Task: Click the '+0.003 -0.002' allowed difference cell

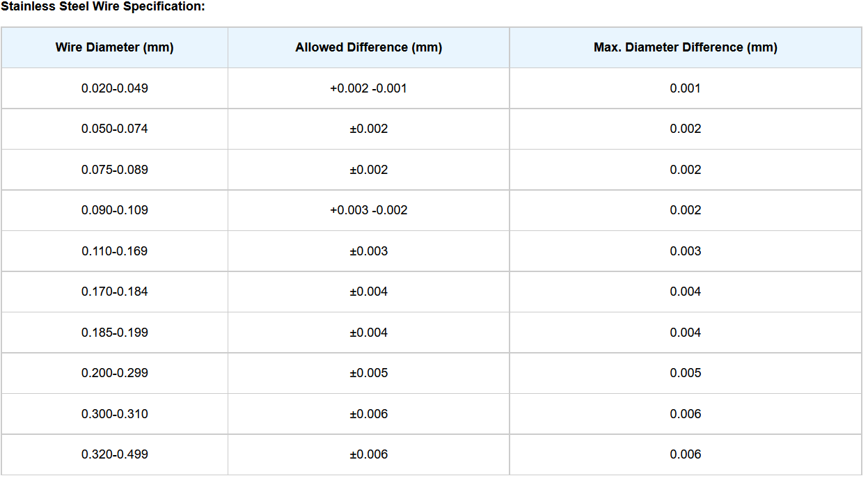Action: 368,210
